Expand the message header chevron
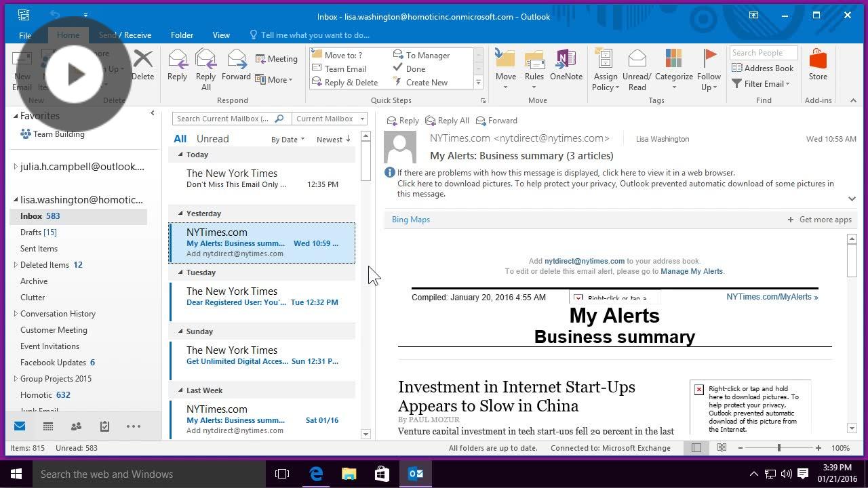The image size is (868, 488). coord(852,199)
